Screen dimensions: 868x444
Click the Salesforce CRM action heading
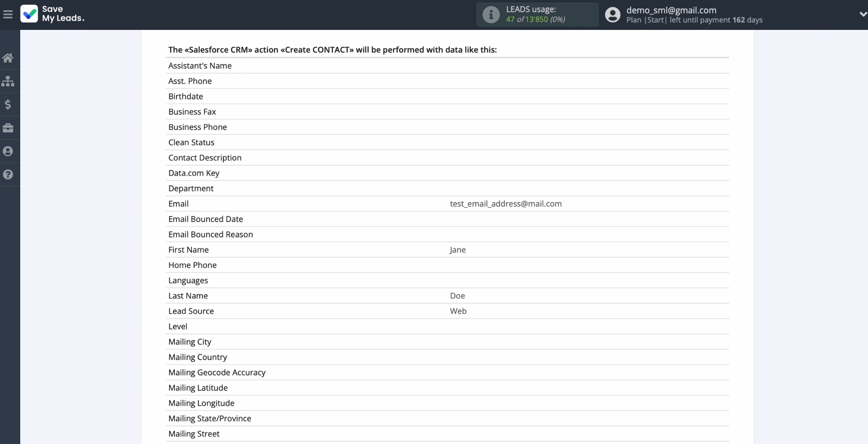coord(332,50)
